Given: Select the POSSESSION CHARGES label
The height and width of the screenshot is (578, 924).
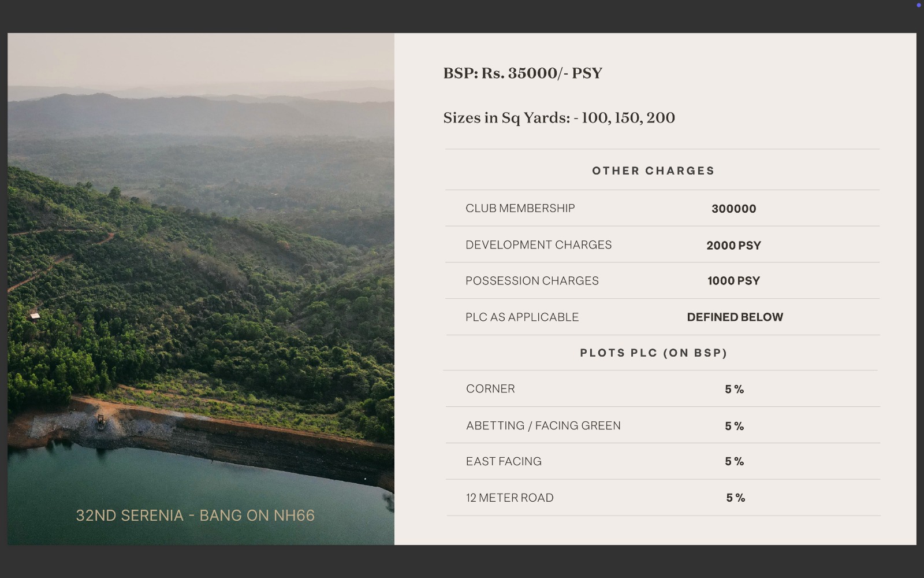Looking at the screenshot, I should click(532, 281).
